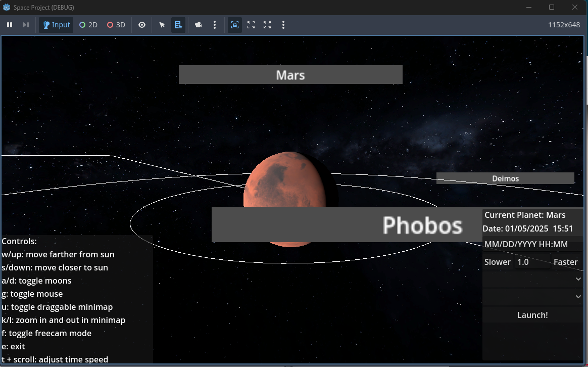Viewport: 588px width, 367px height.
Task: Click the embedded window focus icon
Action: pyautogui.click(x=234, y=25)
